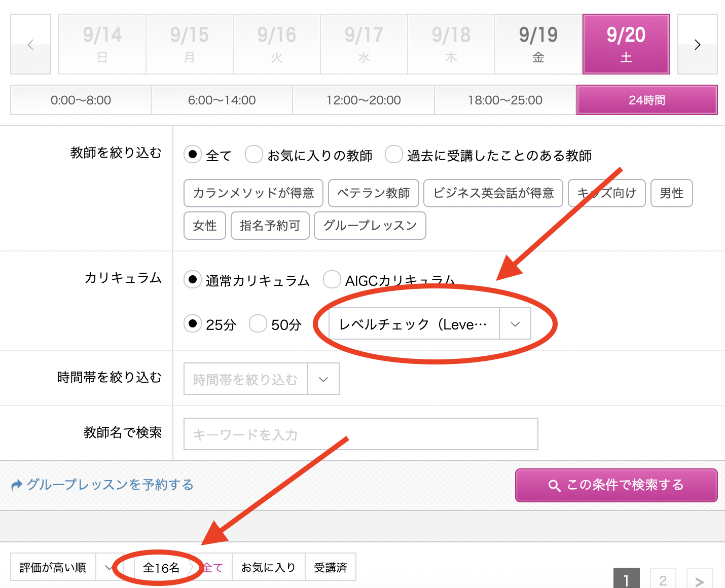Viewport: 725px width, 588px height.
Task: Click この条件で検索する search button
Action: pyautogui.click(x=616, y=485)
